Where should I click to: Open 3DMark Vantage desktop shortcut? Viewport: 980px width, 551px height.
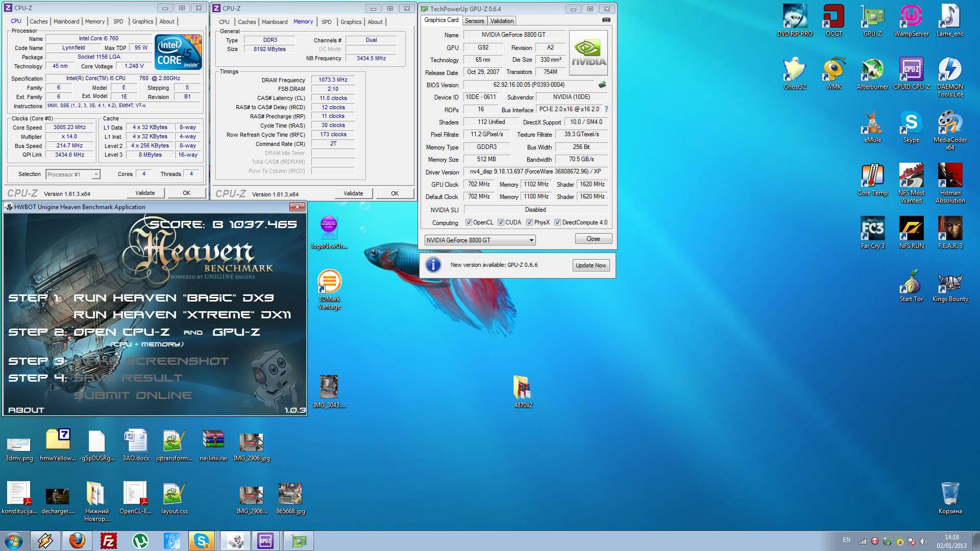[329, 289]
